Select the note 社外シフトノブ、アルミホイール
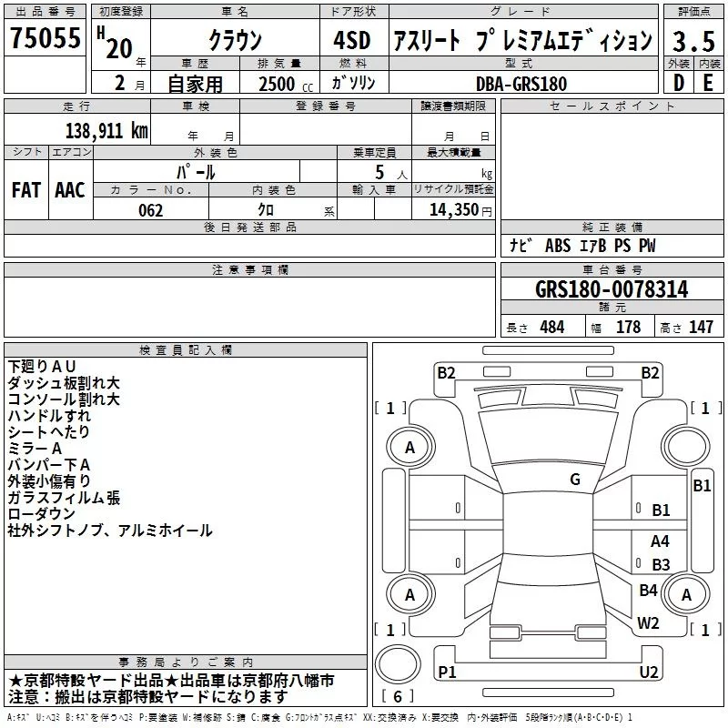Screen dimensions: 728x728 (x=110, y=530)
